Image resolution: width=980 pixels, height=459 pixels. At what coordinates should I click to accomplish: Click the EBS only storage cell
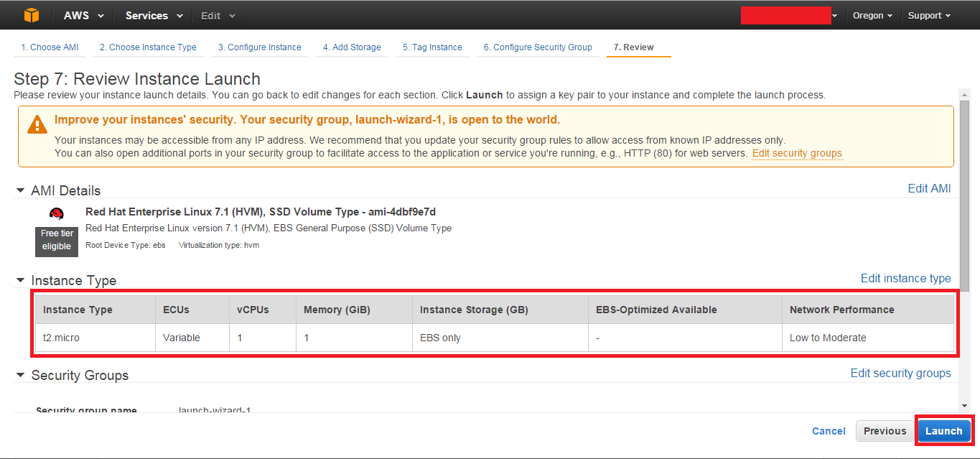pyautogui.click(x=500, y=338)
